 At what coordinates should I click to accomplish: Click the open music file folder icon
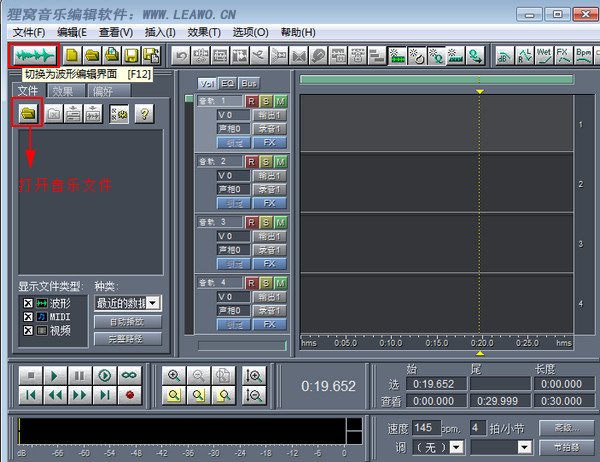[x=27, y=114]
